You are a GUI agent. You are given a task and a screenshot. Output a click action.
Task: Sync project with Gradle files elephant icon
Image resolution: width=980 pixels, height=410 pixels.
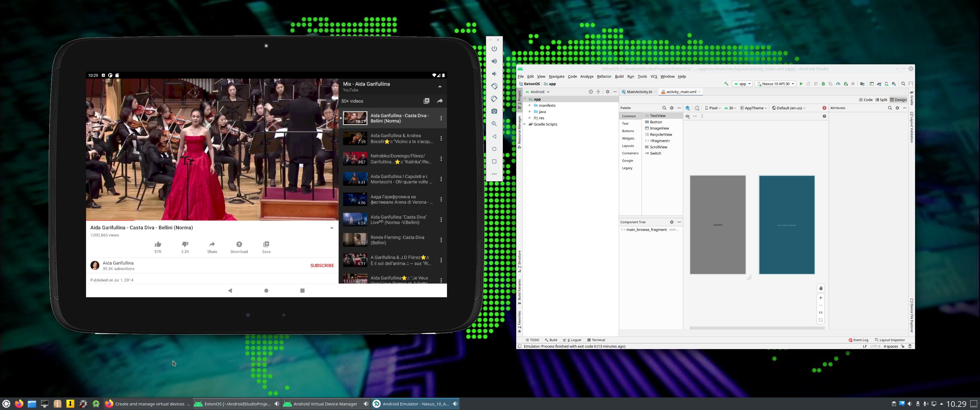point(879,84)
